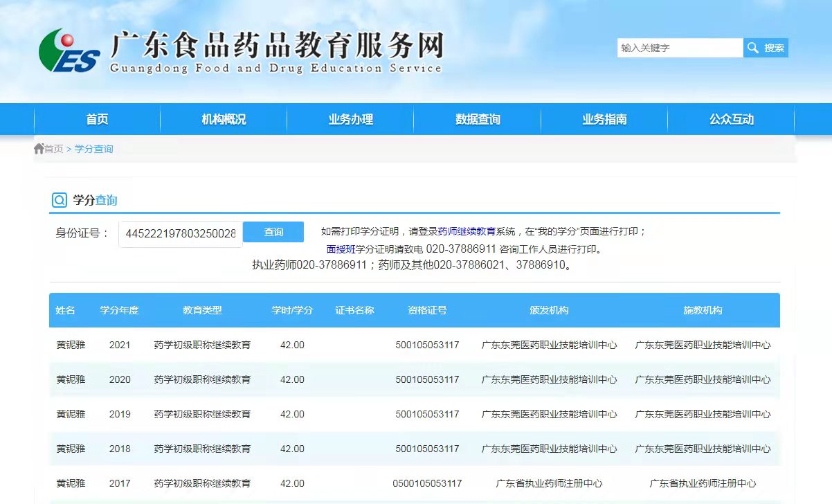Follow the 面授班 link
Screen dimensions: 832x504
341,249
